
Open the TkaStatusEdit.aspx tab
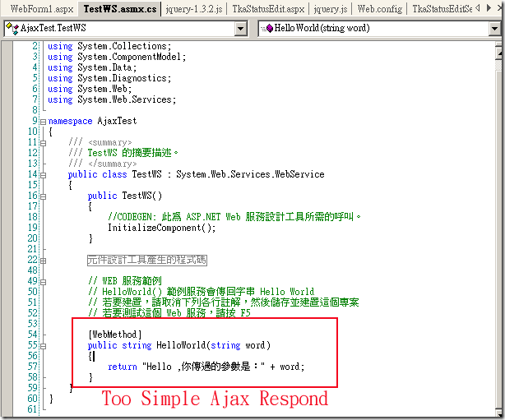(243, 9)
